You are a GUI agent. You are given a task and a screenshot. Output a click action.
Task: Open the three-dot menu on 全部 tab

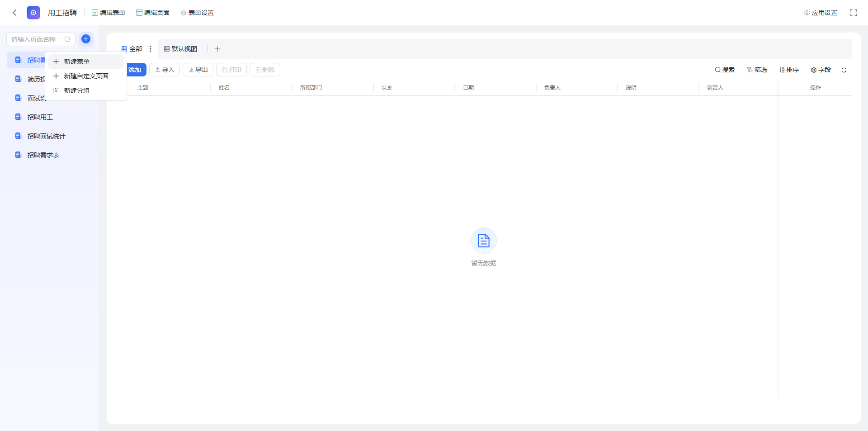[x=151, y=49]
